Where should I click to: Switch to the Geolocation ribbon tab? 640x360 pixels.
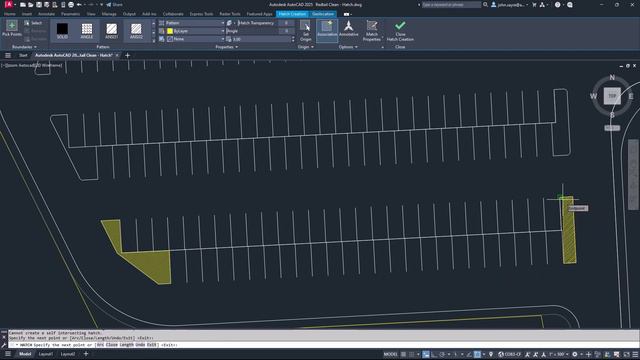(x=323, y=14)
